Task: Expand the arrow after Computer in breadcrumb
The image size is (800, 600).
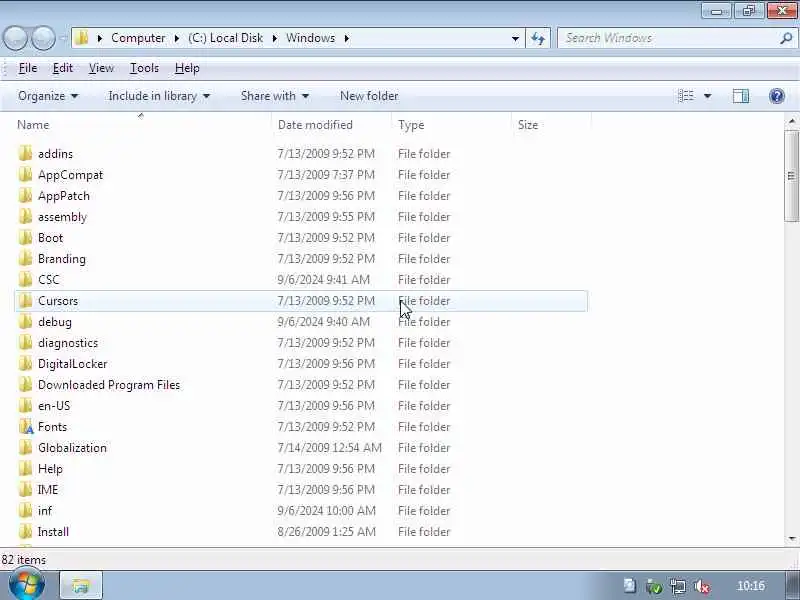Action: pos(177,38)
